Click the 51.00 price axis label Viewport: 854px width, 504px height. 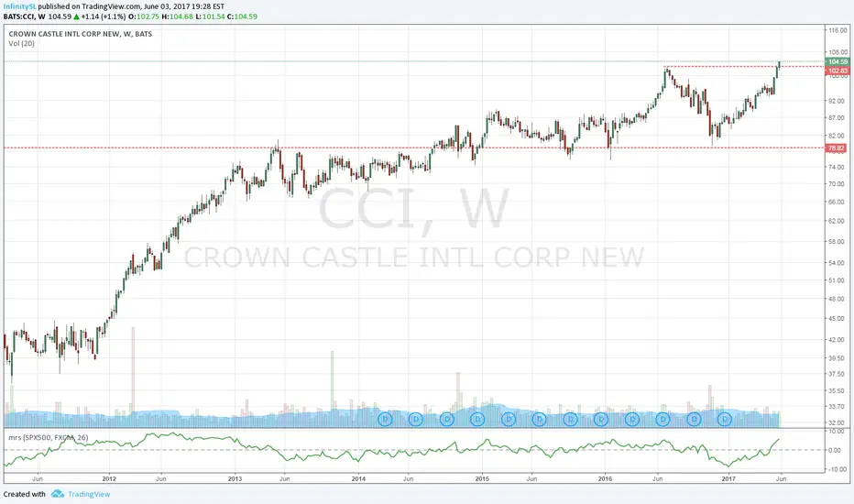[837, 280]
